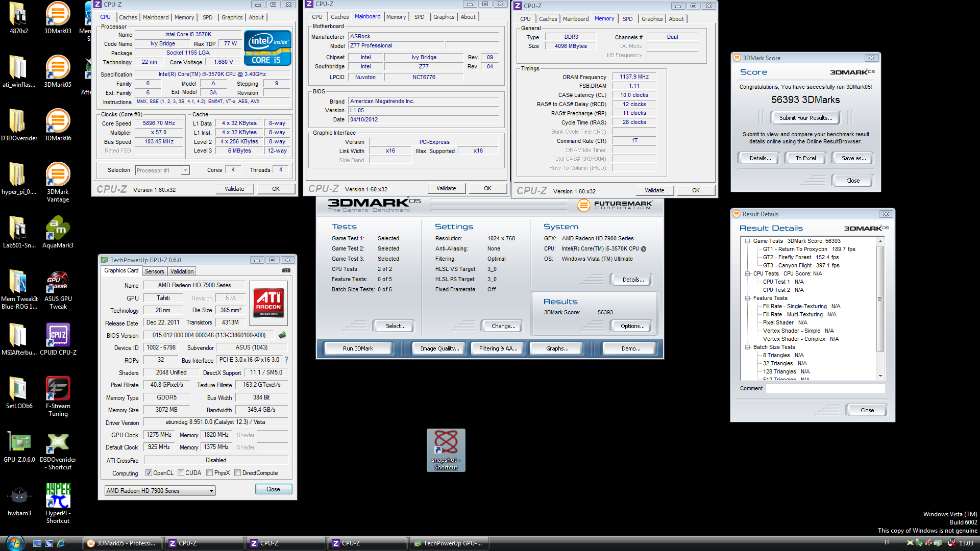Viewport: 980px width, 551px height.
Task: Collapse the Batch Size Tests tree node
Action: click(x=747, y=347)
